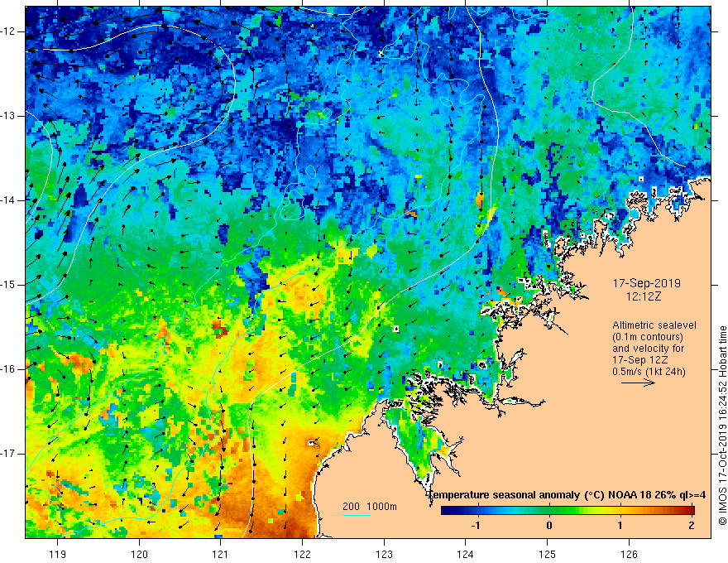Click latitude axis label -12
Viewport: 728px width, 563px height.
pyautogui.click(x=9, y=31)
